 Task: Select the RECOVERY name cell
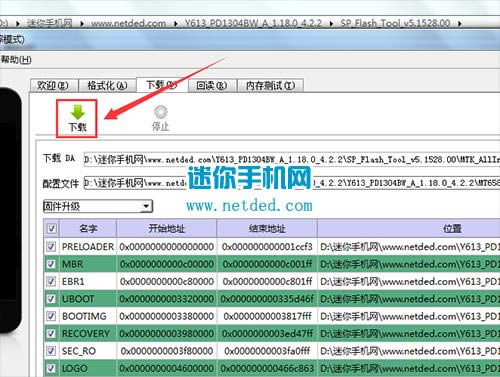coord(88,333)
